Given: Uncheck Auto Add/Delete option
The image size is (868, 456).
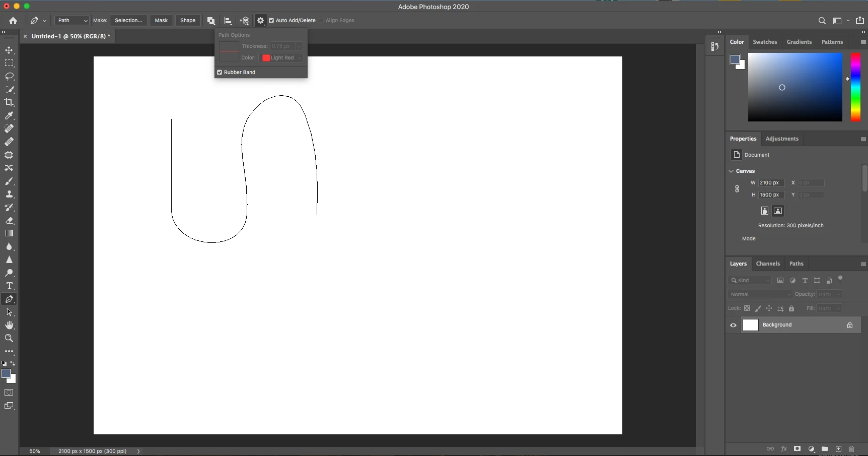Looking at the screenshot, I should pos(271,21).
